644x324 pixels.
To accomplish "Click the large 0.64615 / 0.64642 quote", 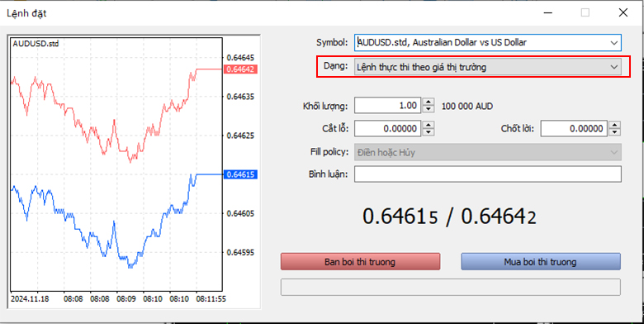I will (449, 217).
